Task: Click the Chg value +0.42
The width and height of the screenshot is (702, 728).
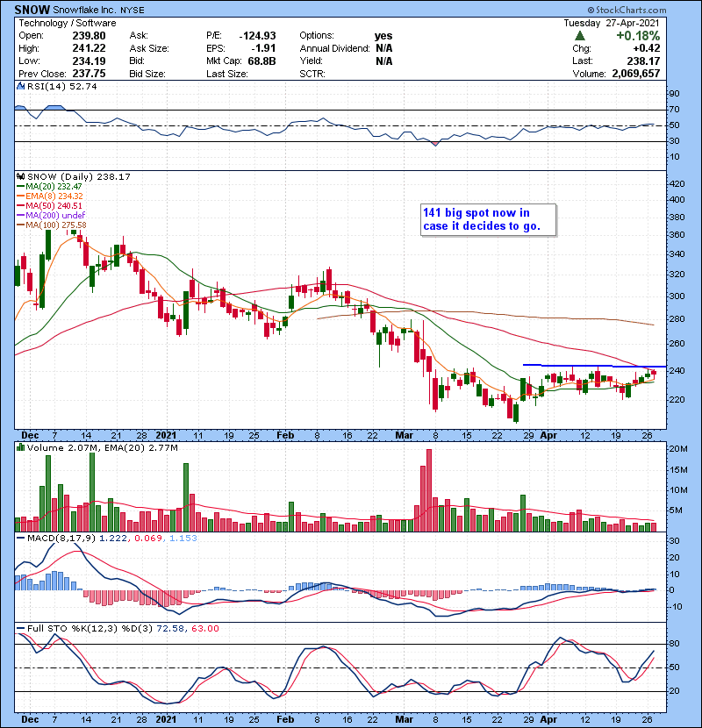Action: (646, 48)
